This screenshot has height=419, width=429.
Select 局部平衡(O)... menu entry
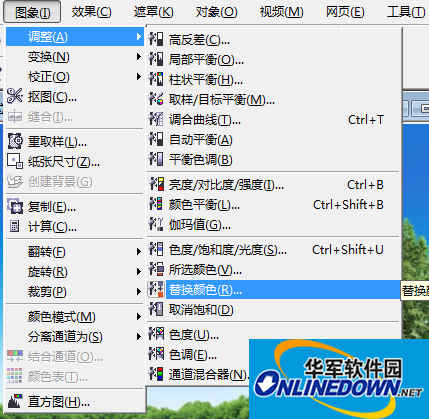point(274,59)
